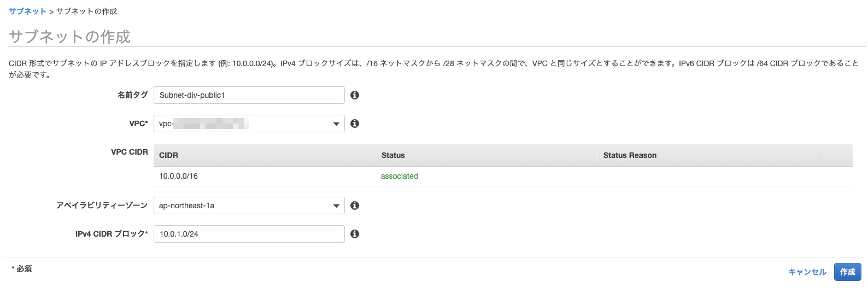Click the info icon beside IPv4 CIDR ブロック
This screenshot has width=868, height=288.
355,234
